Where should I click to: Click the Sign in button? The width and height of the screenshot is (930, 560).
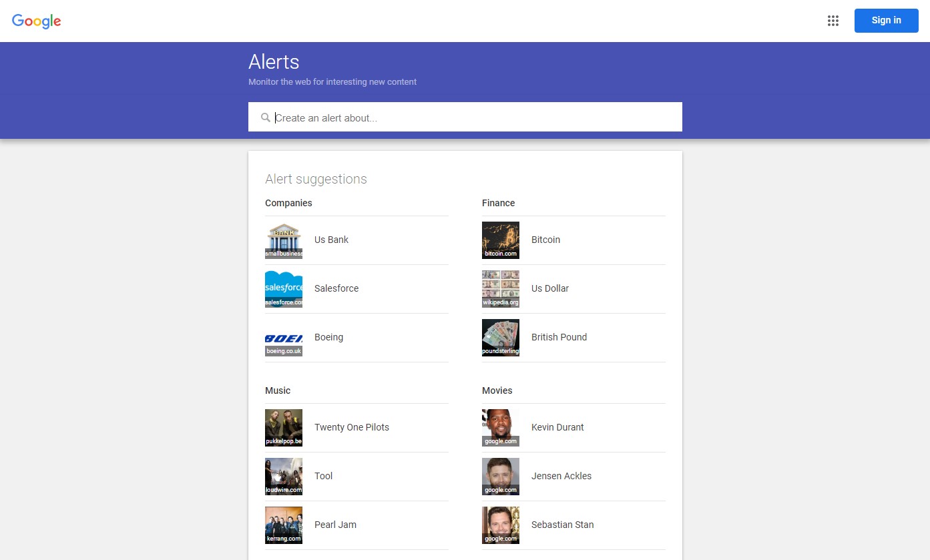(886, 21)
